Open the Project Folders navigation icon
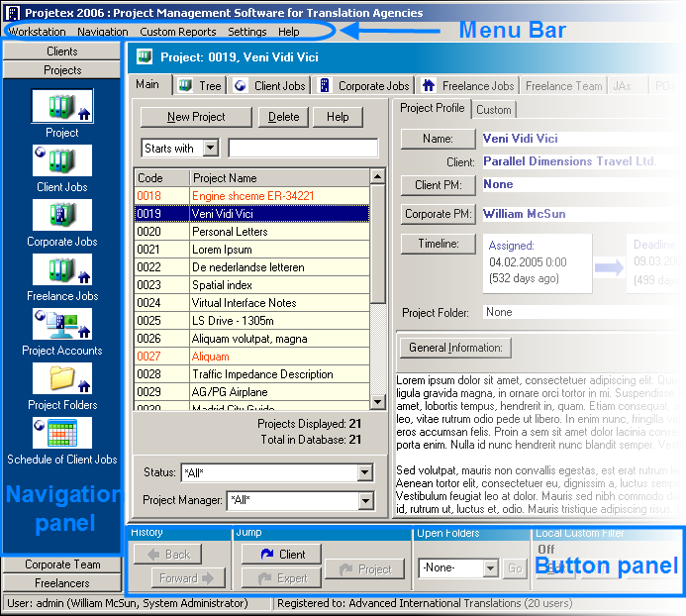 click(x=62, y=378)
